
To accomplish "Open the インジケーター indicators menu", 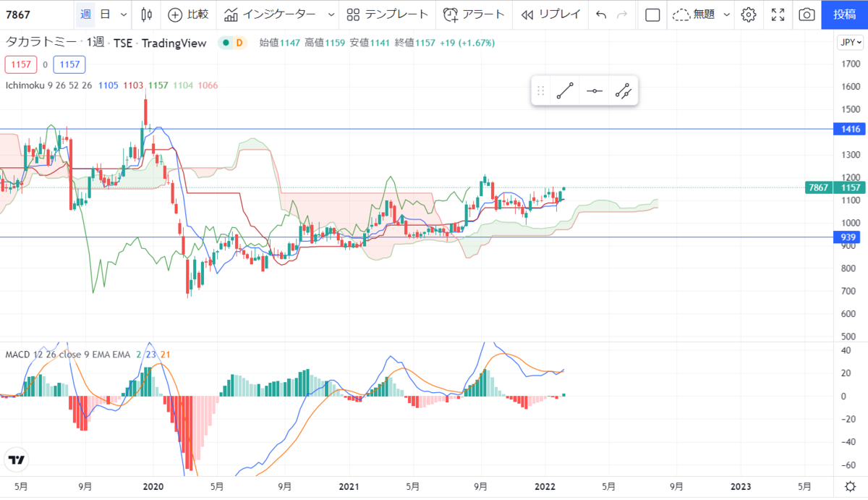I will (270, 14).
